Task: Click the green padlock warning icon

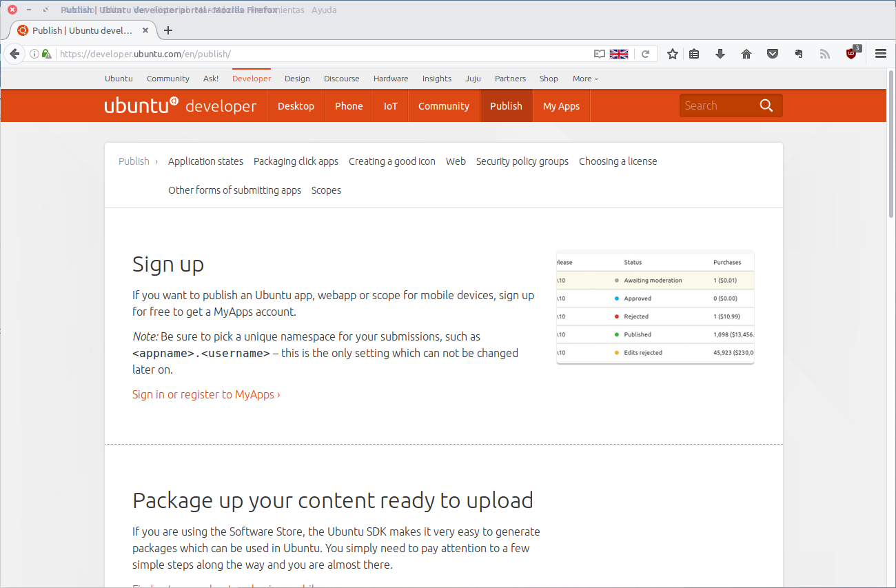Action: [x=46, y=54]
